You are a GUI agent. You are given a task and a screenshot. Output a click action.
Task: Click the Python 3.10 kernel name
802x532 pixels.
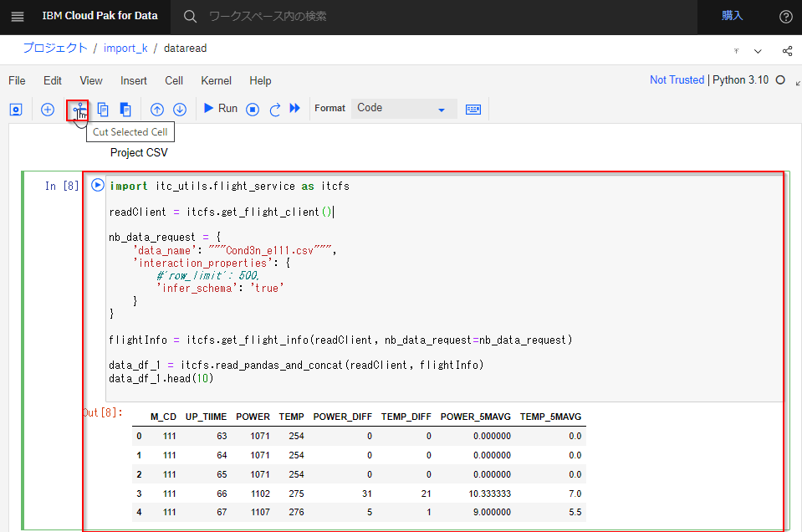740,79
